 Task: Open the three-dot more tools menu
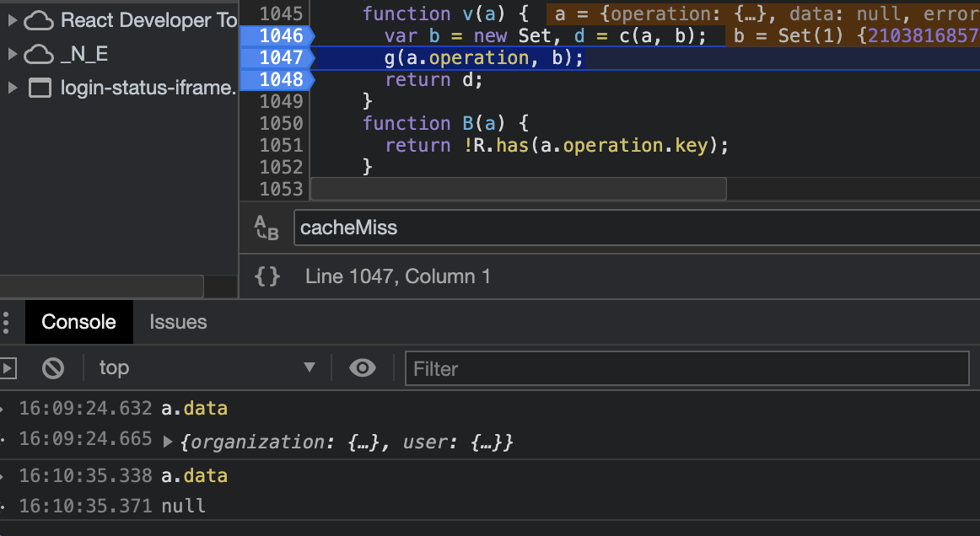point(7,322)
